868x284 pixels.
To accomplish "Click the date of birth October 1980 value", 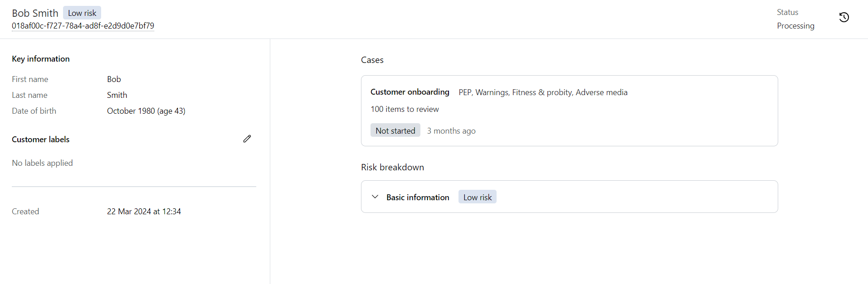I will pyautogui.click(x=146, y=111).
